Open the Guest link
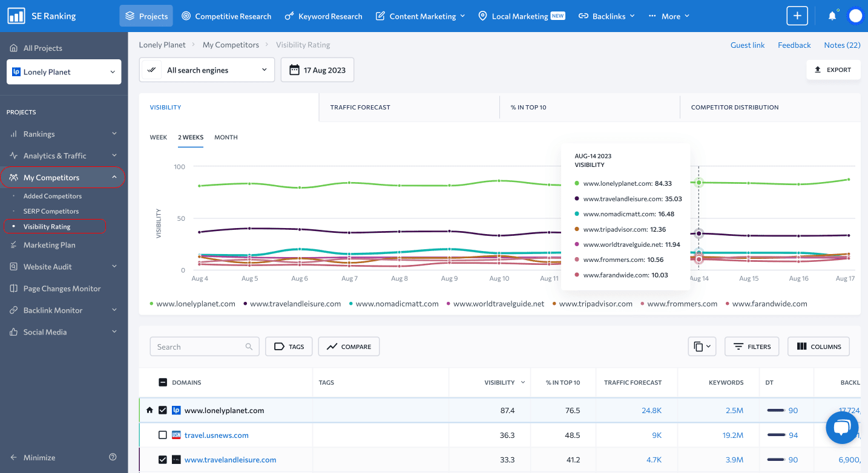Image resolution: width=868 pixels, height=473 pixels. pyautogui.click(x=748, y=45)
